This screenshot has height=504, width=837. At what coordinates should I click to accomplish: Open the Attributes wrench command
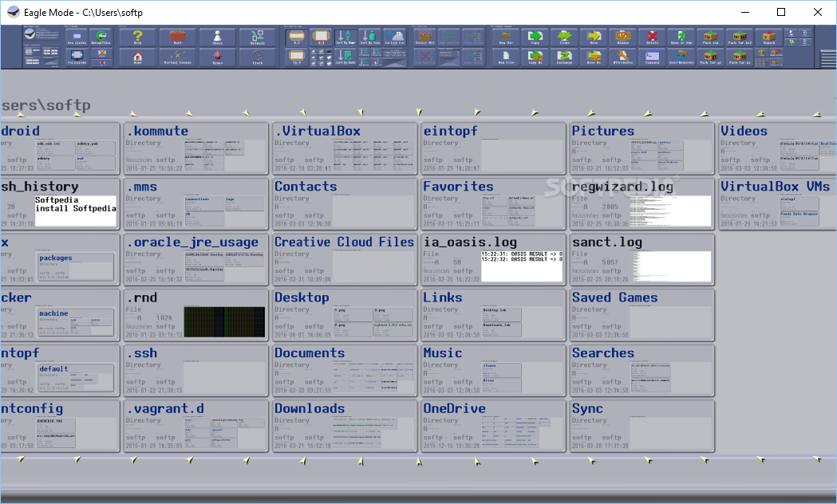point(623,57)
